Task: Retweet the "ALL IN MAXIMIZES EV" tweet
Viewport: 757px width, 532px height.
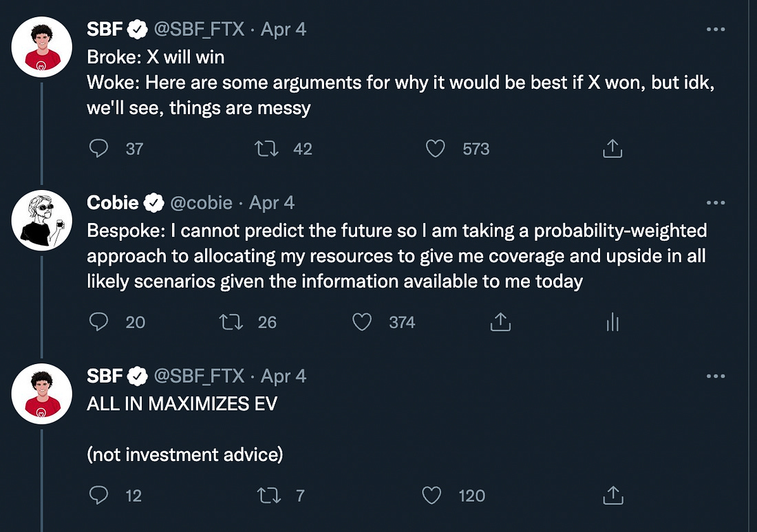Action: [266, 495]
